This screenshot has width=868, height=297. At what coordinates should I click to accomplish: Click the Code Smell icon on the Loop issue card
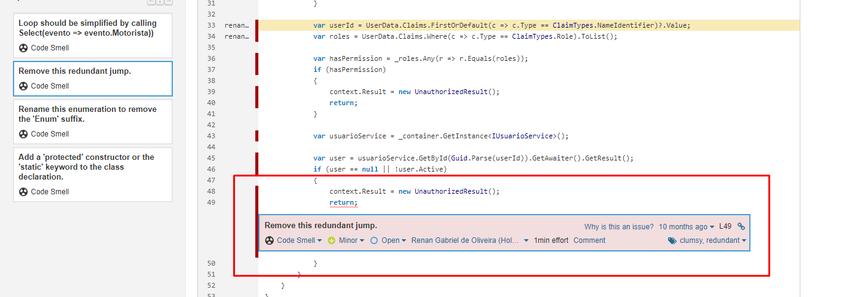tap(23, 48)
